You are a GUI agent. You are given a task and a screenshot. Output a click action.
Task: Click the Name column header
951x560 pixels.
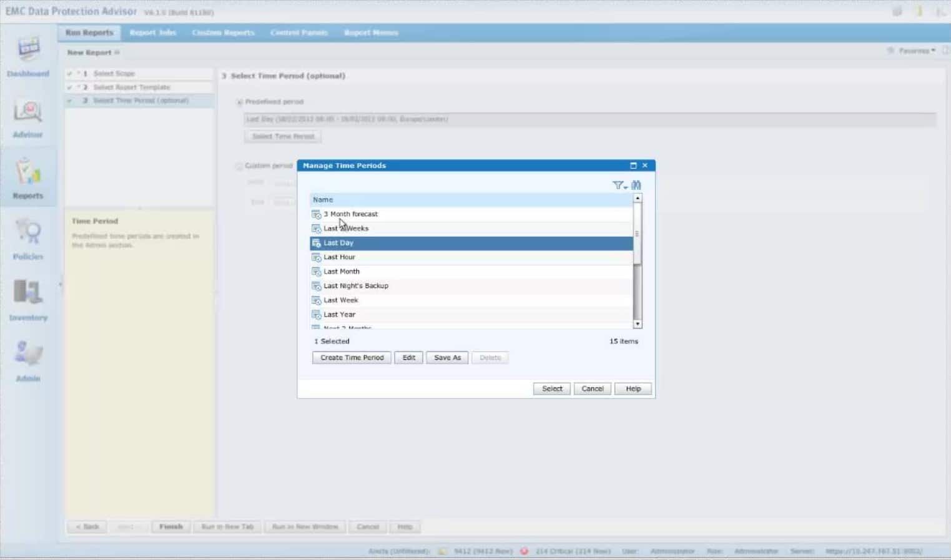pyautogui.click(x=471, y=200)
